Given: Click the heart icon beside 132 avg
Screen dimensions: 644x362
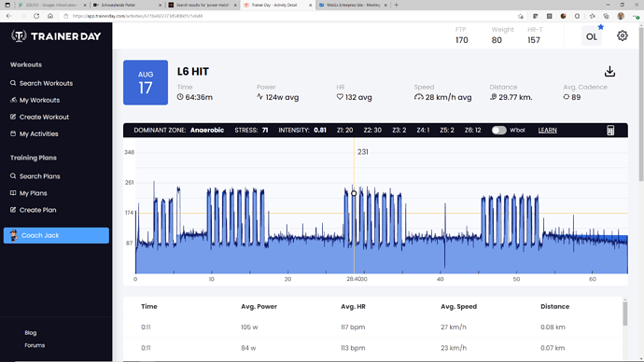Looking at the screenshot, I should (340, 97).
